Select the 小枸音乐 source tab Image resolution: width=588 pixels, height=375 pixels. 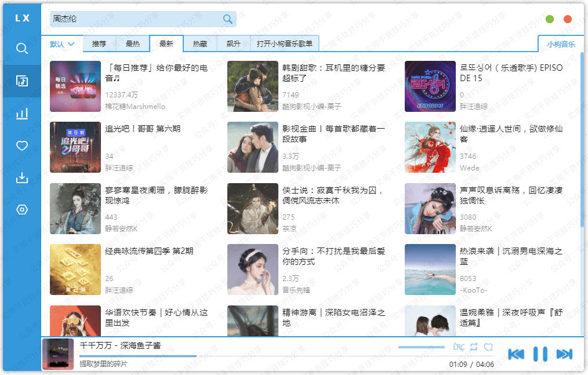click(x=560, y=43)
